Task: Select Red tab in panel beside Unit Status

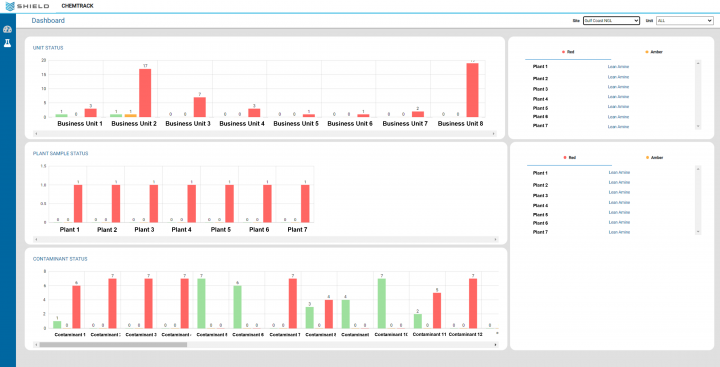Action: point(568,52)
